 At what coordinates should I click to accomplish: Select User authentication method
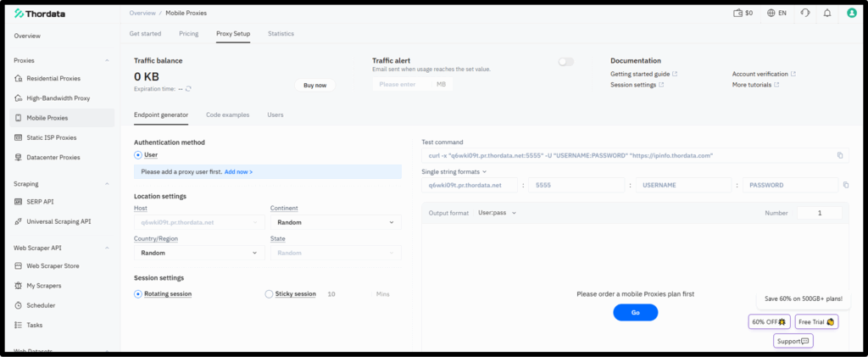pyautogui.click(x=138, y=155)
